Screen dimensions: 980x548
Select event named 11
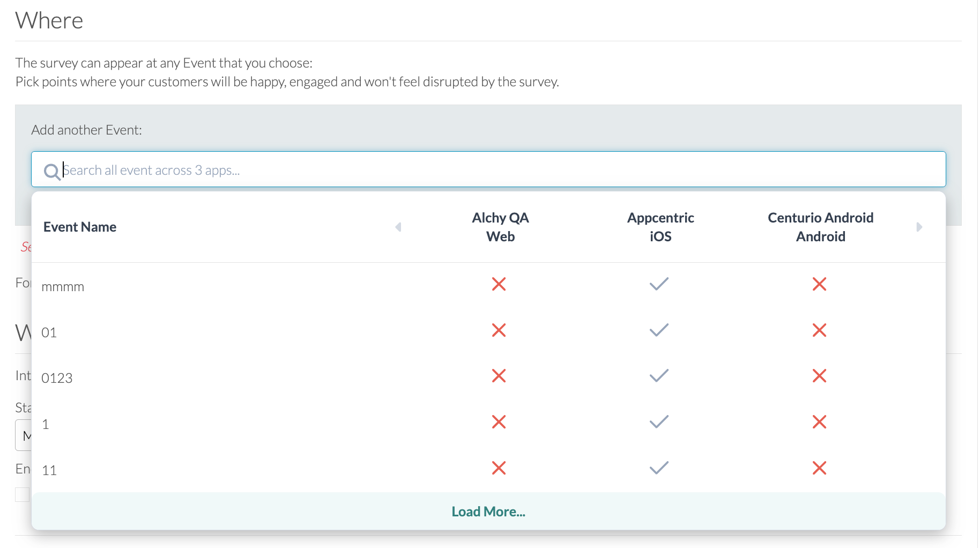pos(49,471)
